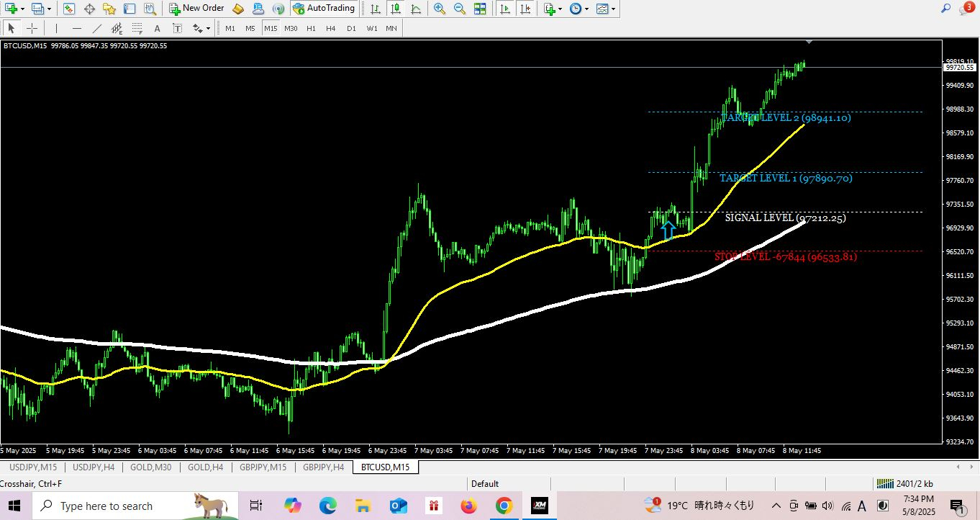Open the USDJPY,M15 chart tab
Screen dimensions: 980x520
click(x=32, y=467)
